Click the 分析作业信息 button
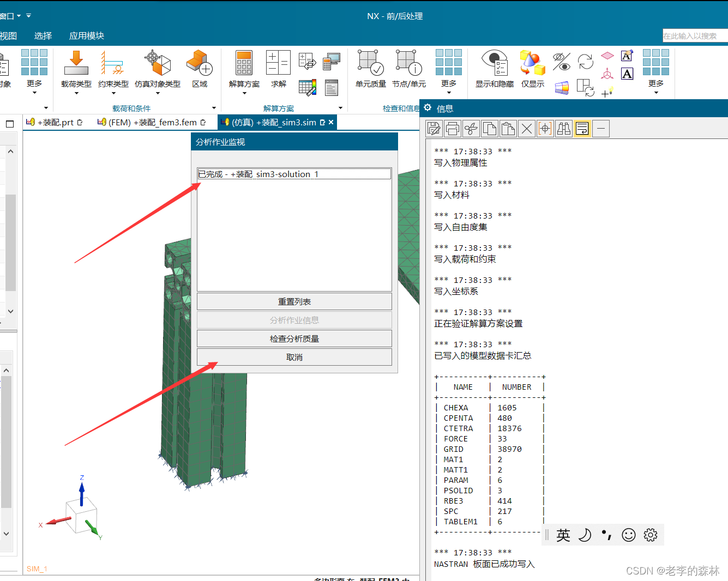The image size is (728, 581). coord(294,320)
